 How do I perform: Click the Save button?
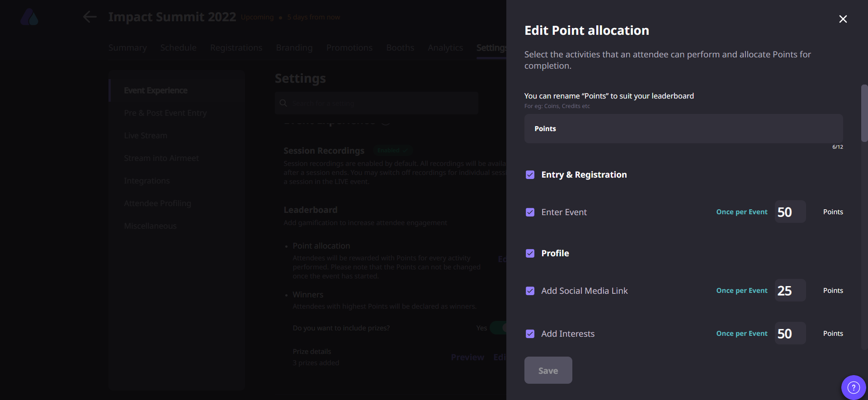coord(548,370)
